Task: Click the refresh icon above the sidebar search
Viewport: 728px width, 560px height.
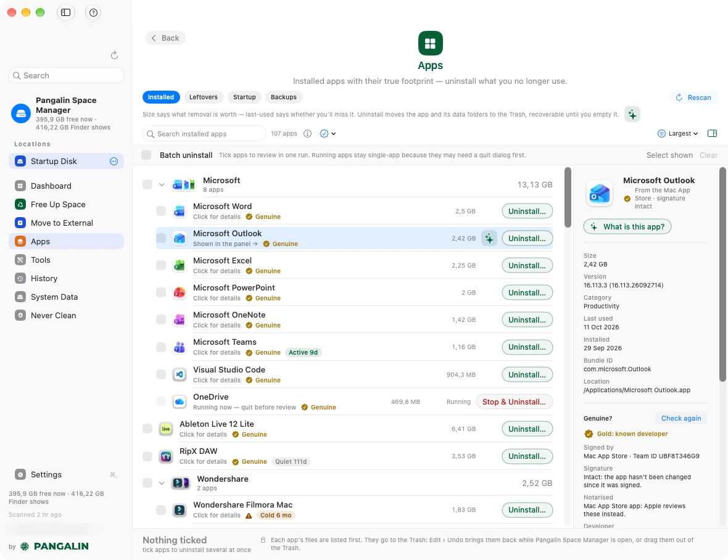Action: pyautogui.click(x=114, y=56)
